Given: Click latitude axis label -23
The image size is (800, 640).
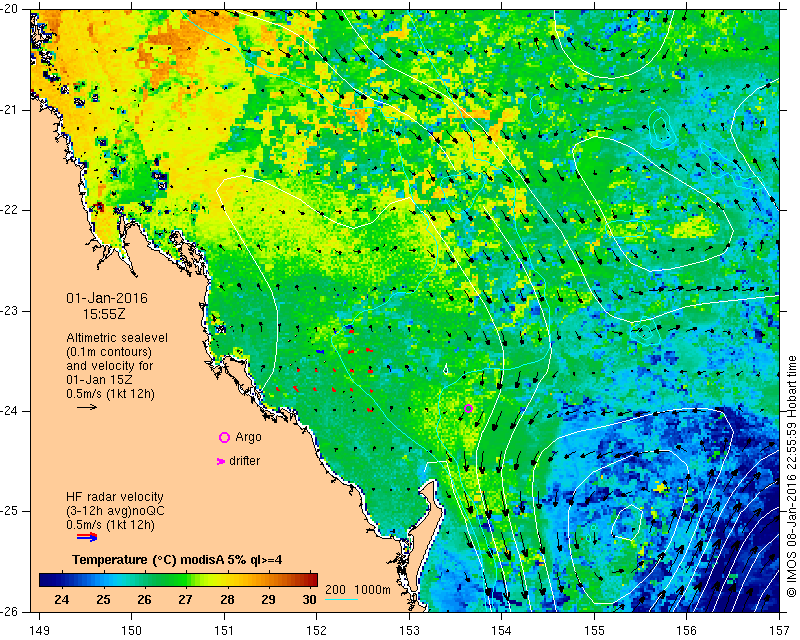Looking at the screenshot, I should point(10,311).
